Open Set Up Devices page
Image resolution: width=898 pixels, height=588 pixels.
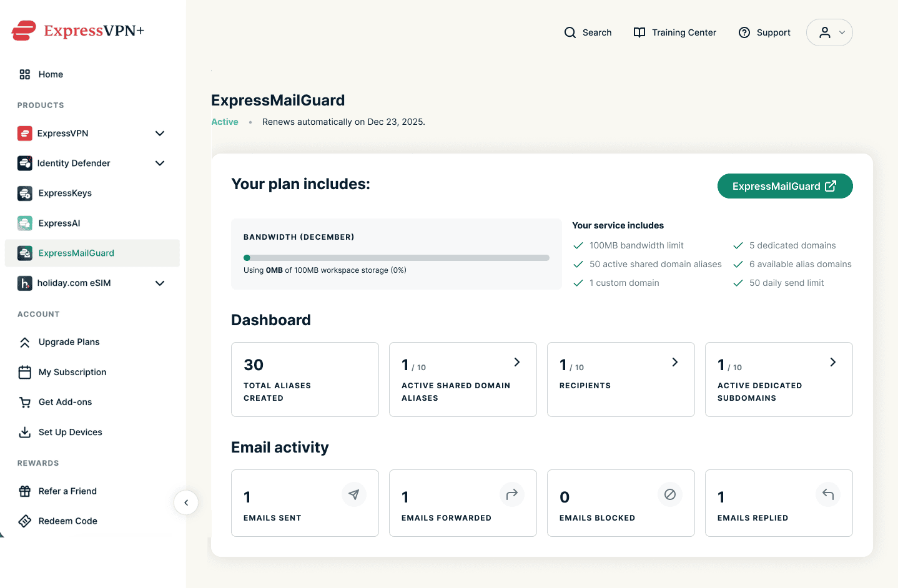click(92, 432)
